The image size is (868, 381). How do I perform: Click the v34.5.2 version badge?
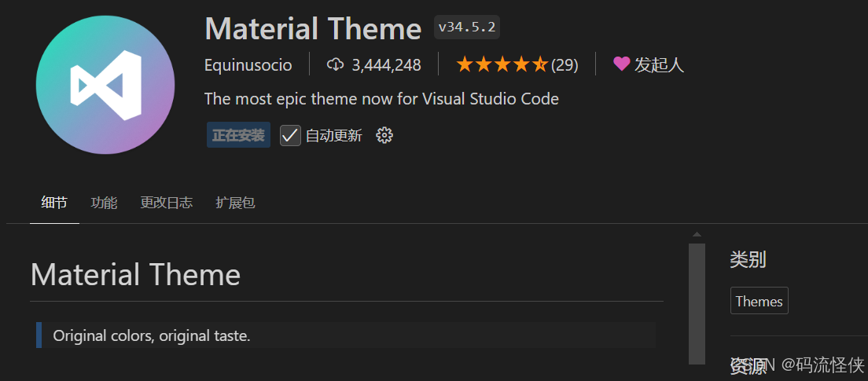[467, 27]
